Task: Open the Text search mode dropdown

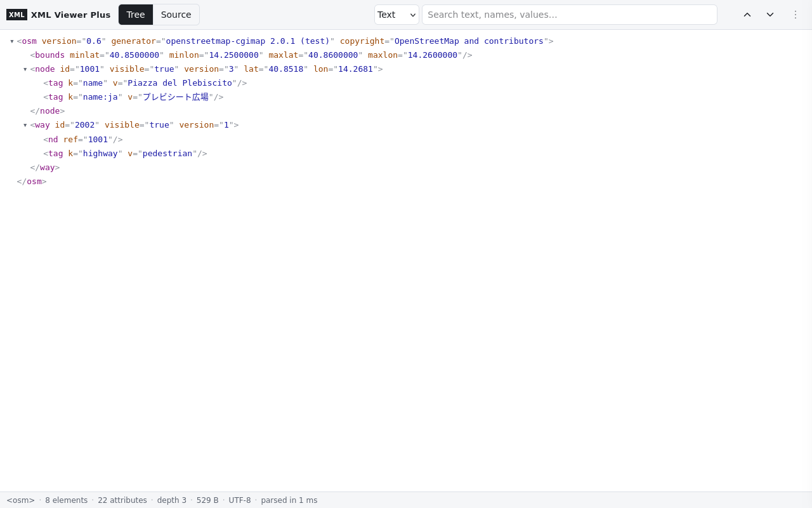Action: tap(396, 15)
